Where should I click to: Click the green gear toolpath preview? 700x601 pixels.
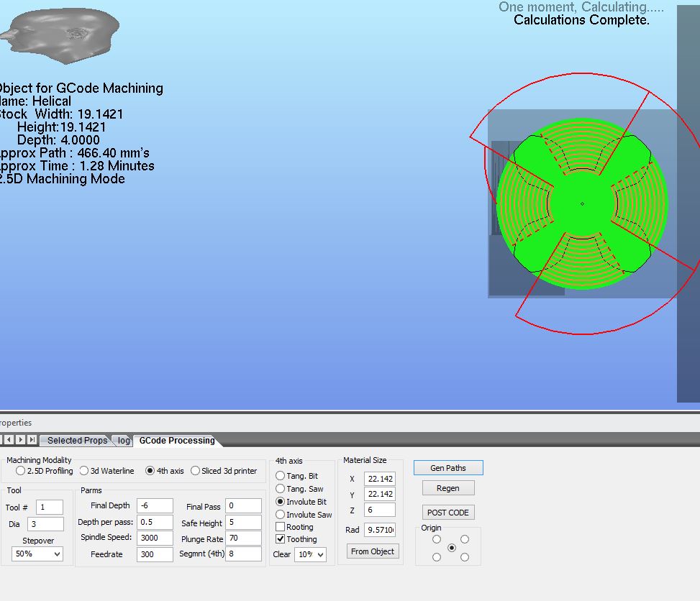click(581, 203)
